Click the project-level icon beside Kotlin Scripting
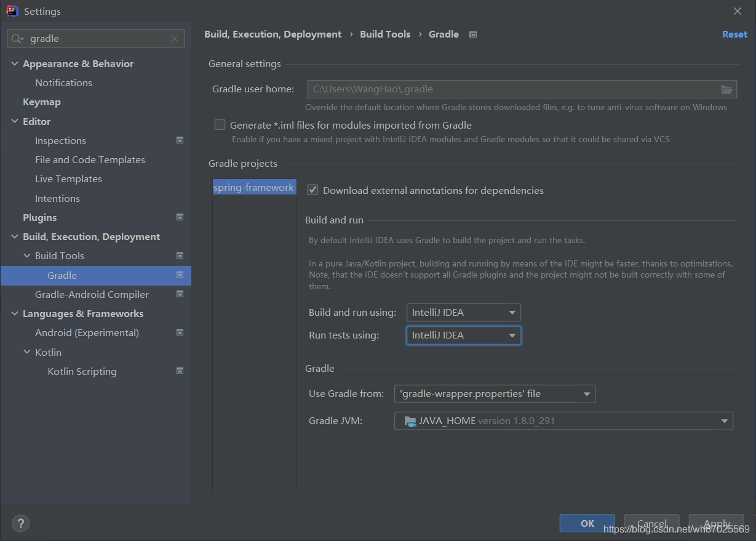The width and height of the screenshot is (756, 541). click(x=180, y=371)
